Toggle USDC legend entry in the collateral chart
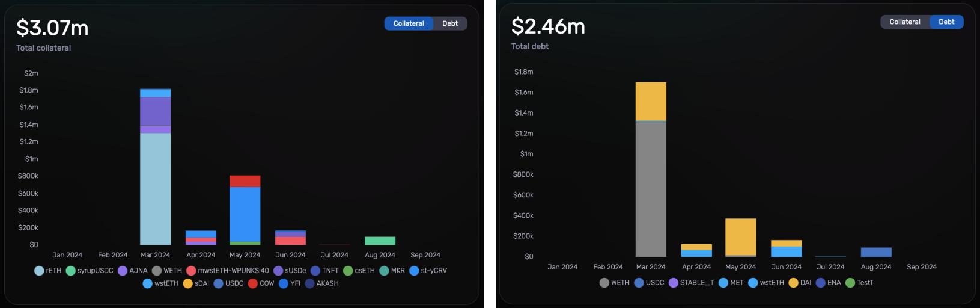This screenshot has height=308, width=980. coord(229,283)
